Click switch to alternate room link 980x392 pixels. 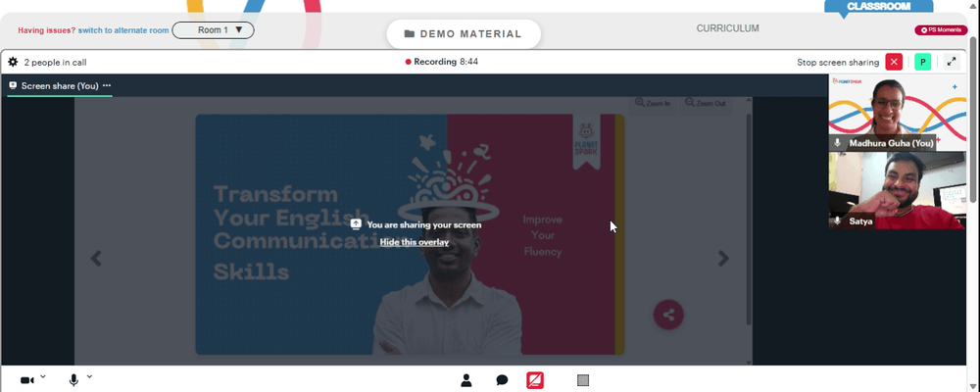coord(123,30)
